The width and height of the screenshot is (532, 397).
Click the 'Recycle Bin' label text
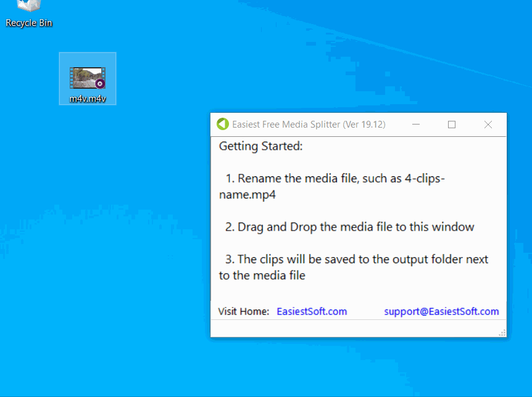tap(29, 23)
